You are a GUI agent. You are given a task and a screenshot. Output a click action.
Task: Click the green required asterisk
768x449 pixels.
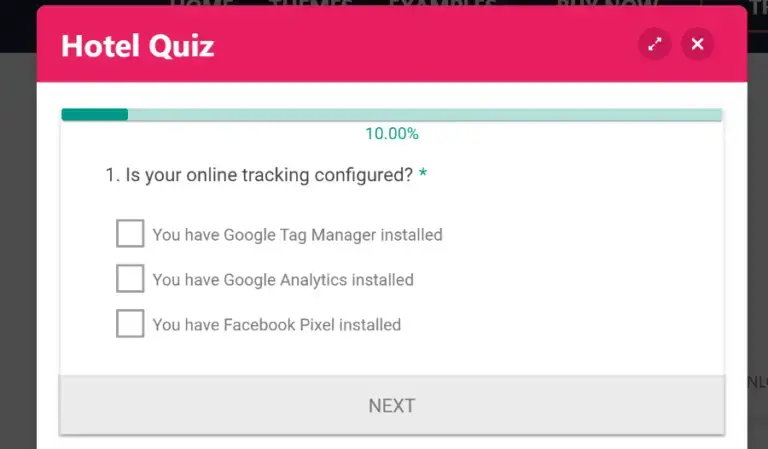(423, 173)
